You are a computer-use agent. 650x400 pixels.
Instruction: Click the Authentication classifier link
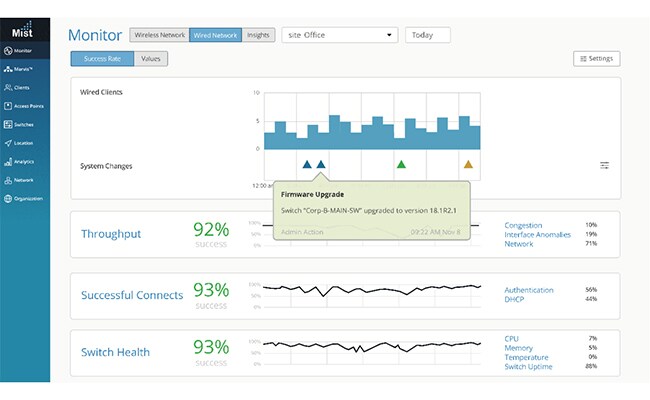528,290
